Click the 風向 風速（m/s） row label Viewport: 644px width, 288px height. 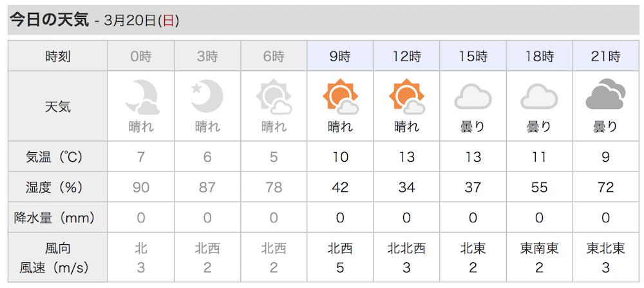58,258
